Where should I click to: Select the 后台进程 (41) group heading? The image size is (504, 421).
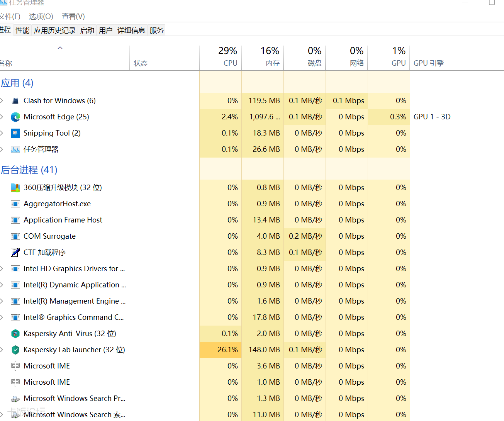tap(29, 170)
